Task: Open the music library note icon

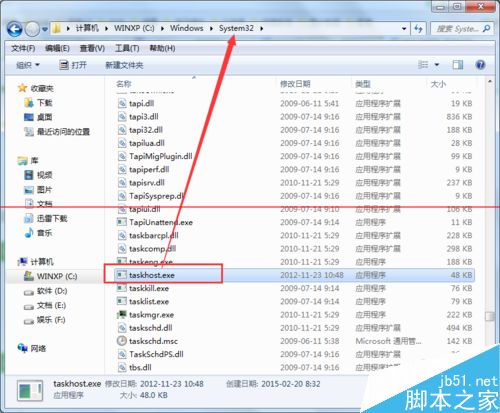Action: click(x=29, y=233)
